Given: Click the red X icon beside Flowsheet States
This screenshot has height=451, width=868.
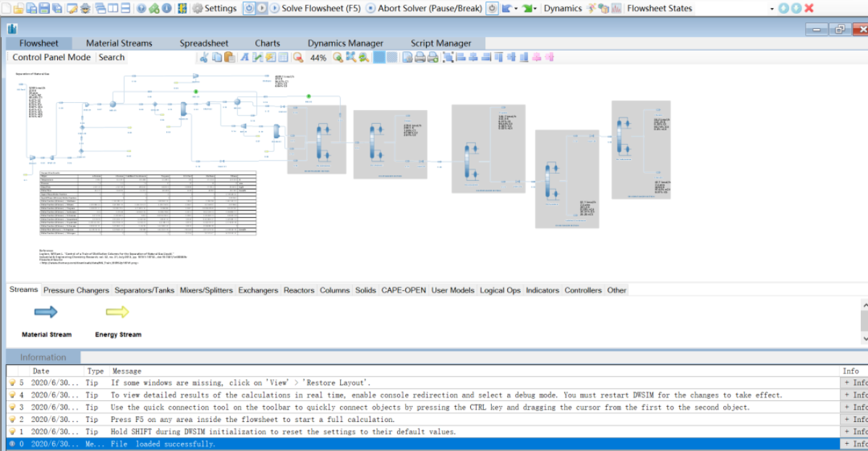Looking at the screenshot, I should (809, 9).
